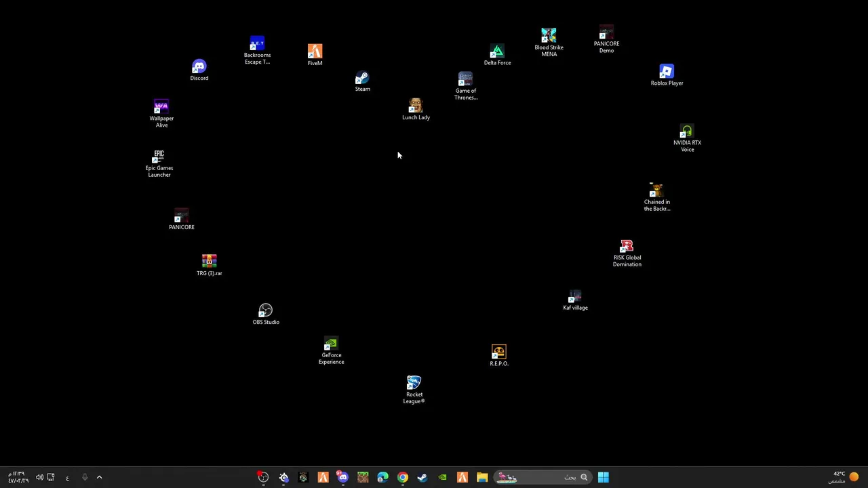868x488 pixels.
Task: Open the network tray icon
Action: click(51, 477)
